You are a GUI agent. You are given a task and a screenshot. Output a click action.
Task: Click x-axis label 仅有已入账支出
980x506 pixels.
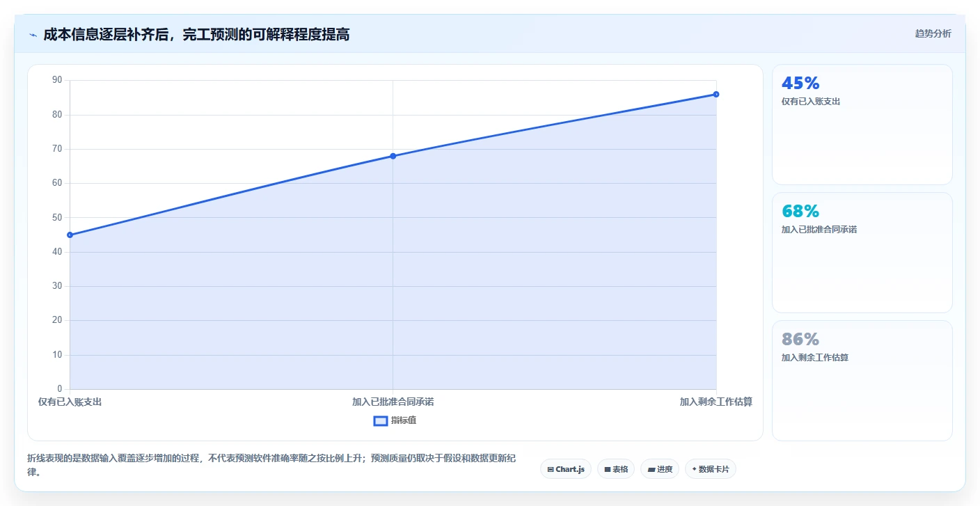click(70, 402)
